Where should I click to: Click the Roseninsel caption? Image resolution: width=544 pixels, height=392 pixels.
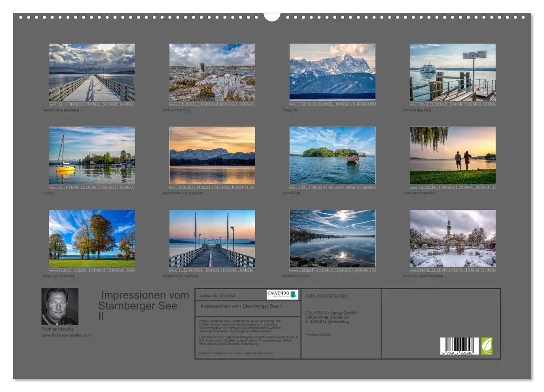(291, 193)
